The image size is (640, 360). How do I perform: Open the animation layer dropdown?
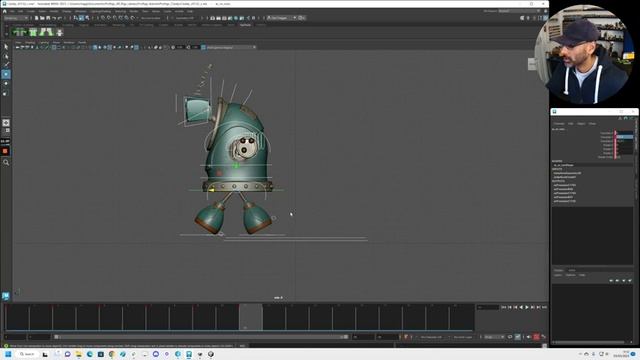464,337
